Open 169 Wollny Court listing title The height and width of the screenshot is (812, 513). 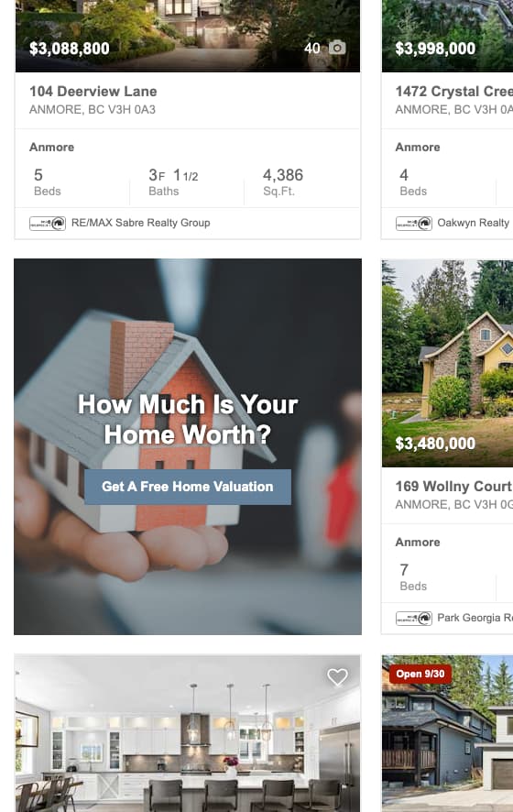point(453,487)
